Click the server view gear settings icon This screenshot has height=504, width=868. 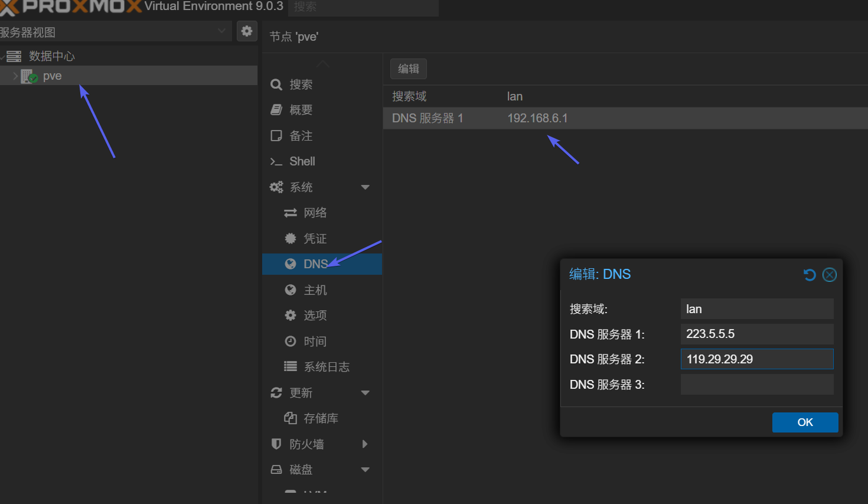(x=247, y=31)
